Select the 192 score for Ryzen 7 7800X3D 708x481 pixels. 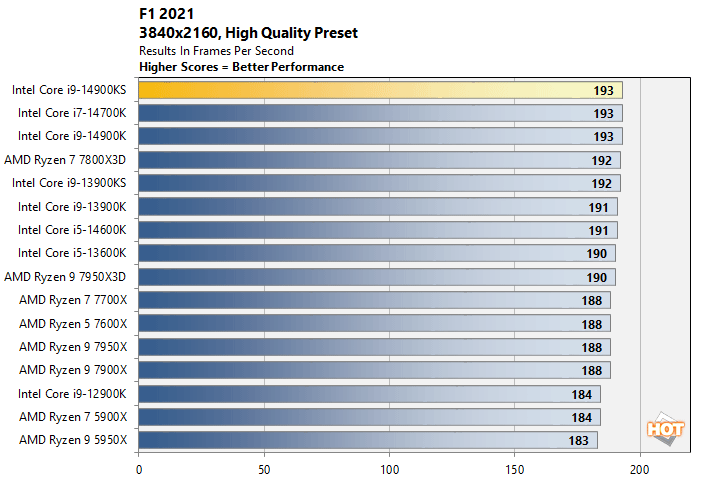pos(601,161)
